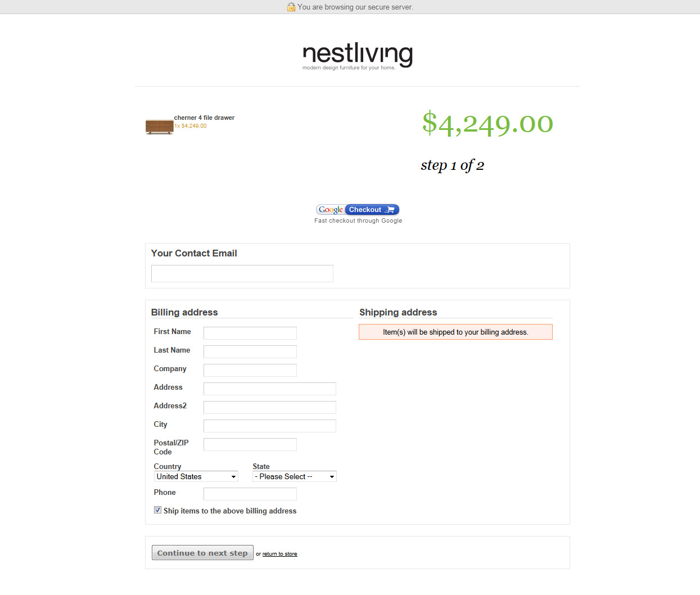Focus the Contact Email field

click(242, 273)
